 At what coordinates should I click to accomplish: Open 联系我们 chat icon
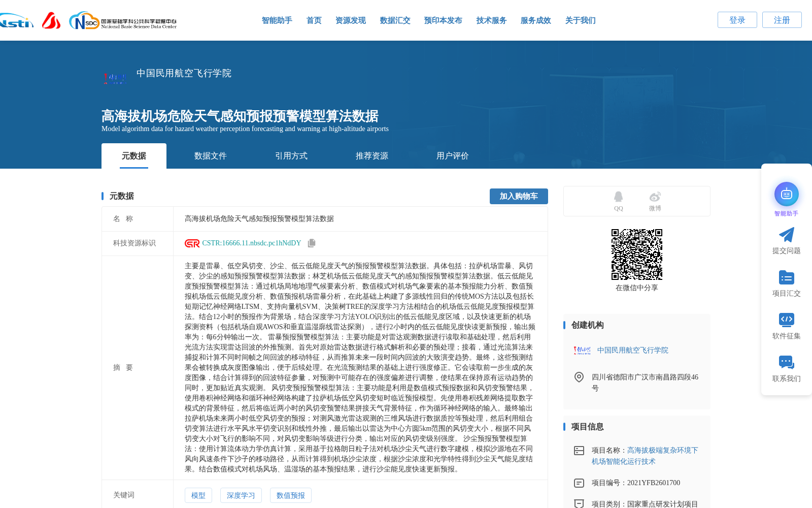[x=787, y=362]
